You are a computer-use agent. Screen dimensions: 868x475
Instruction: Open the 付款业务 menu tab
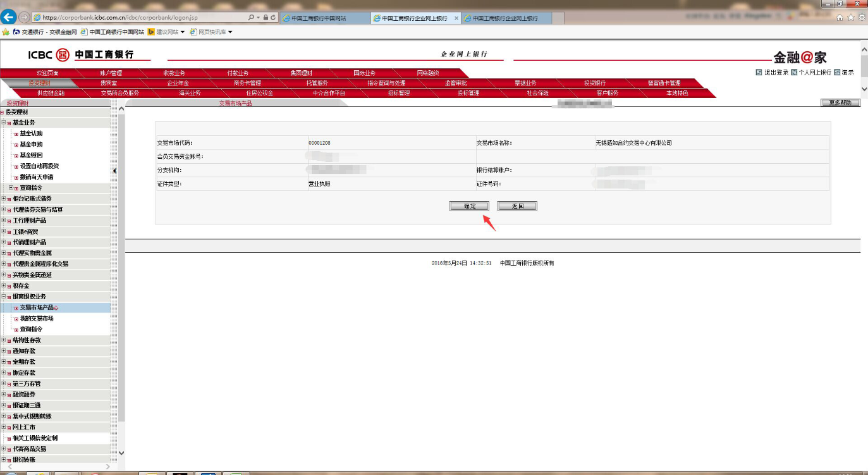[x=238, y=73]
